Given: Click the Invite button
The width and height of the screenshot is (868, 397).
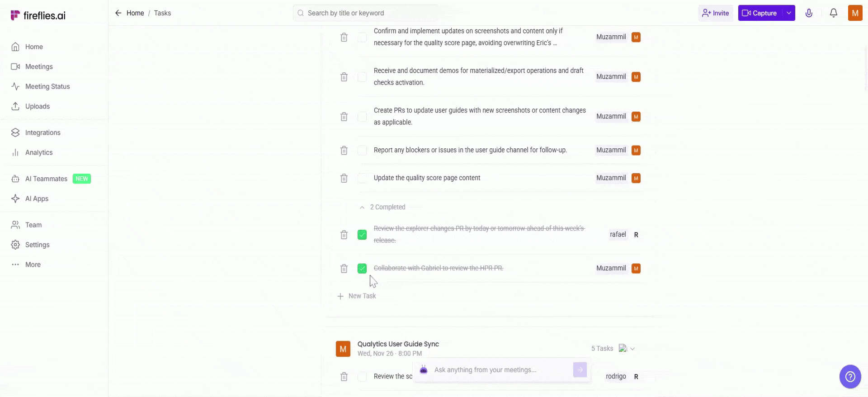Looking at the screenshot, I should click(x=715, y=13).
